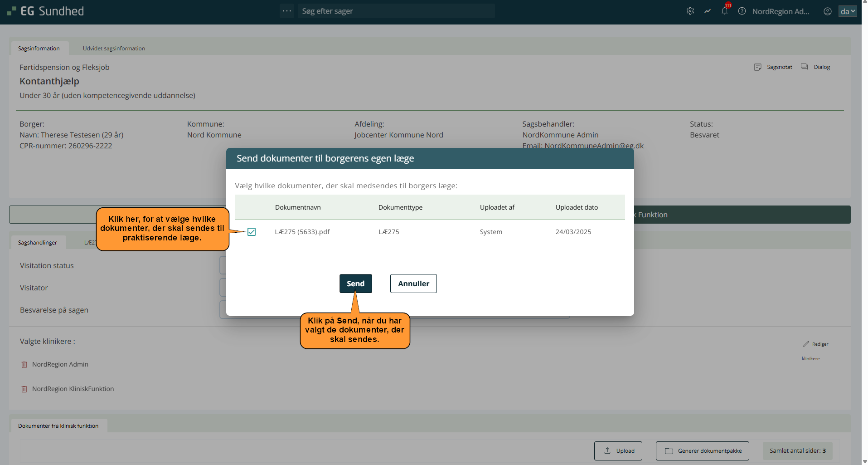
Task: Open notifications bell with red badge
Action: [x=725, y=11]
